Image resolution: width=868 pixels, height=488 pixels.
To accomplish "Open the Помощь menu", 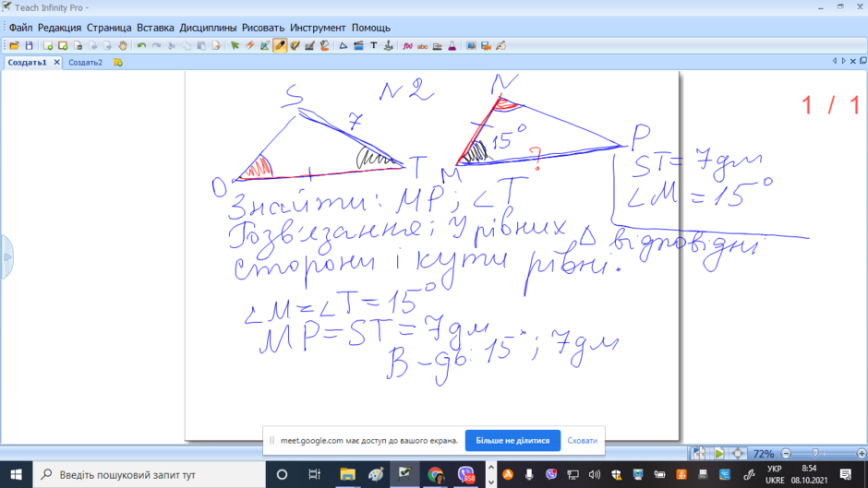I will point(371,28).
